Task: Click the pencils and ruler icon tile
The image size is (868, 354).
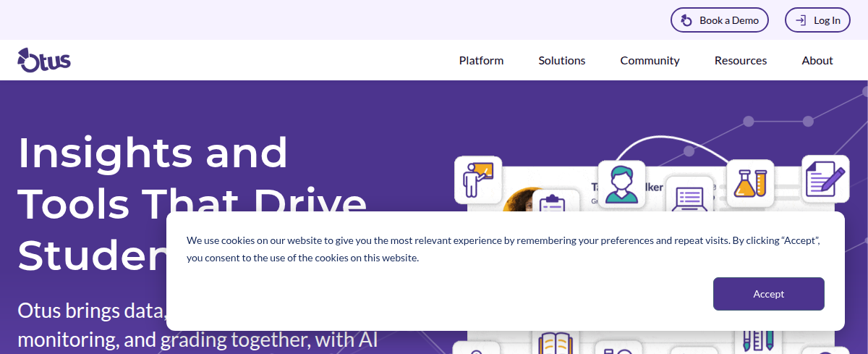Action: point(757,341)
